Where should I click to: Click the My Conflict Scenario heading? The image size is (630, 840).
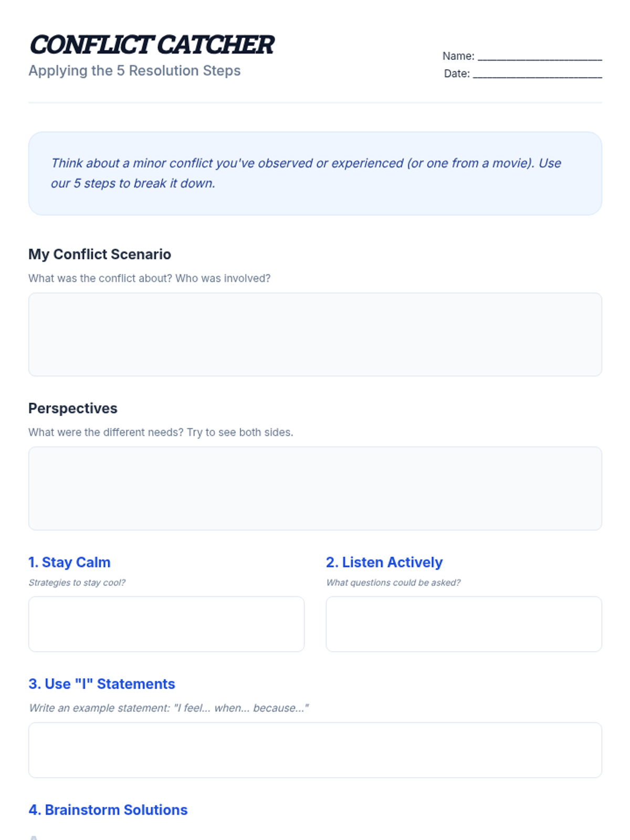(x=100, y=254)
